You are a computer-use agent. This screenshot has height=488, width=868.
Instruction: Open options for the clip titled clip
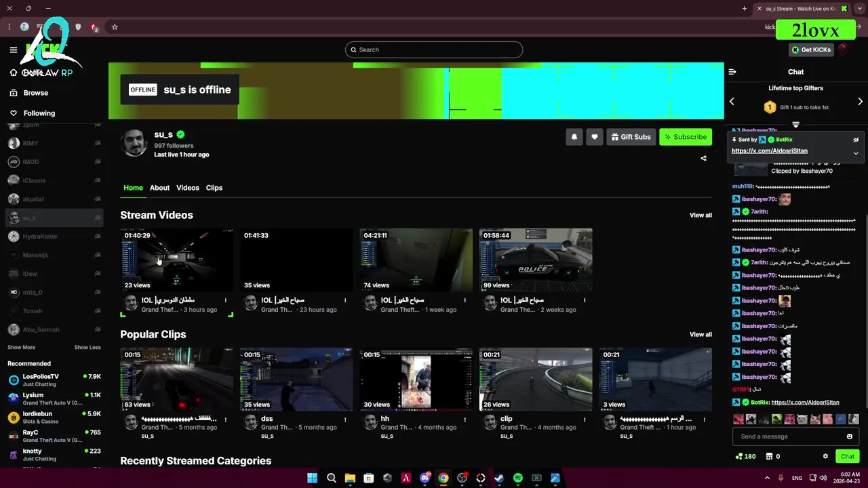[x=585, y=420]
